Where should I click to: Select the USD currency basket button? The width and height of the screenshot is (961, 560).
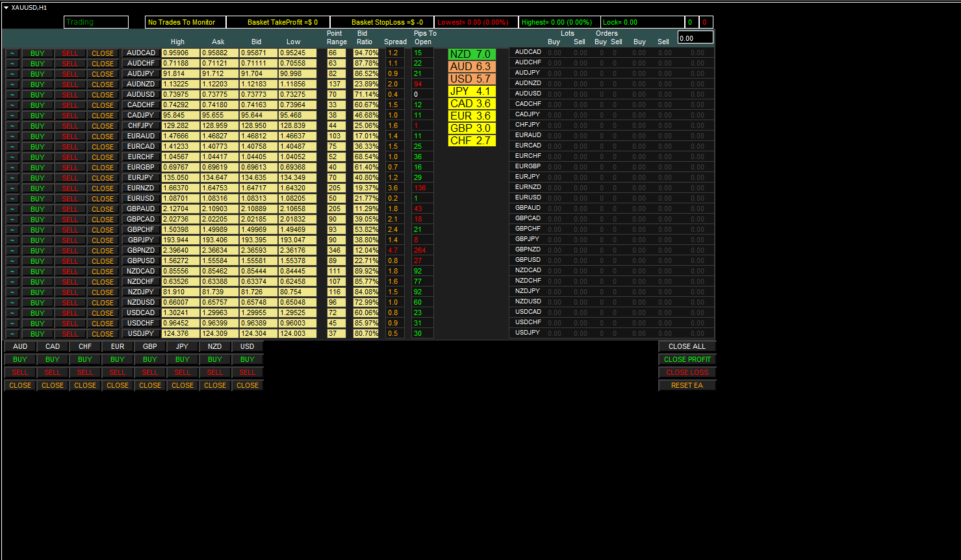[x=248, y=346]
